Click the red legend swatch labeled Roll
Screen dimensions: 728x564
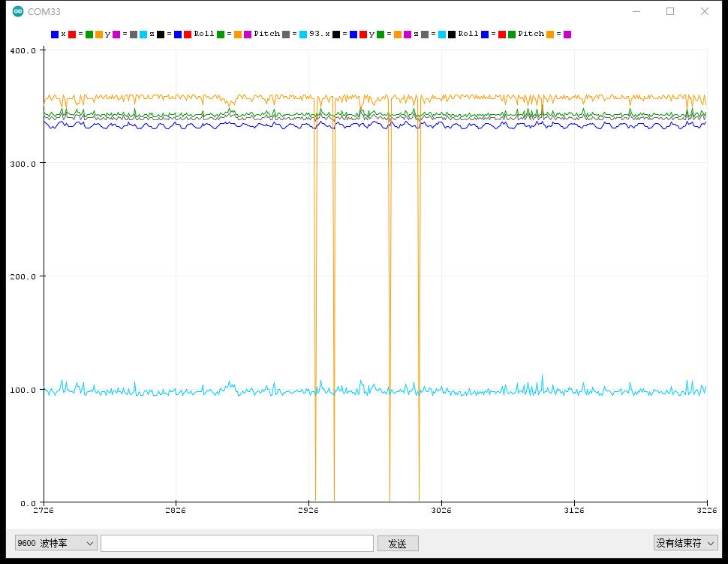coord(188,35)
